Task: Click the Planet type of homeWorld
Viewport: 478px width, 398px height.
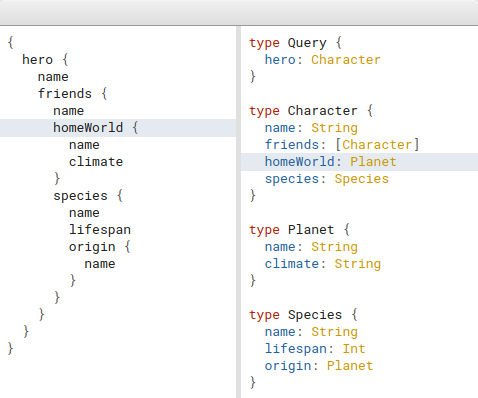Action: (x=373, y=162)
